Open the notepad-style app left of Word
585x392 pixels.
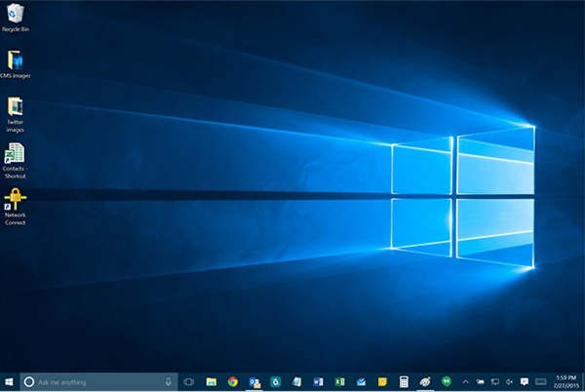[x=297, y=382]
